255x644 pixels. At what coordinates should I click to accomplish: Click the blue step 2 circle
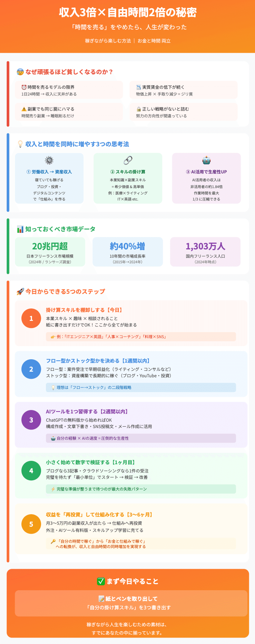[x=31, y=369]
